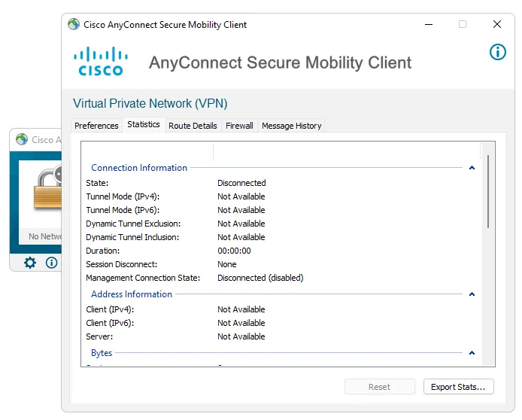The width and height of the screenshot is (522, 420).
Task: Open settings via the gear icon
Action: (x=30, y=263)
